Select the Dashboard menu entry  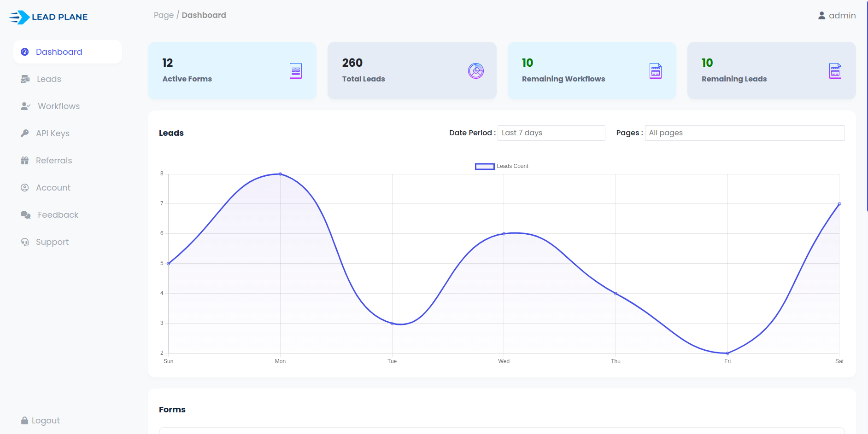pos(59,52)
